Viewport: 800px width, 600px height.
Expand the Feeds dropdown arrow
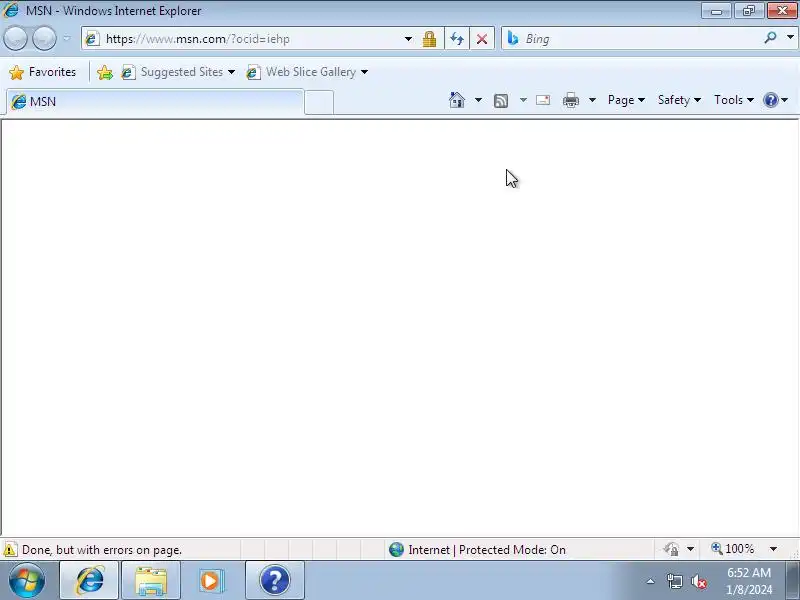pyautogui.click(x=523, y=100)
